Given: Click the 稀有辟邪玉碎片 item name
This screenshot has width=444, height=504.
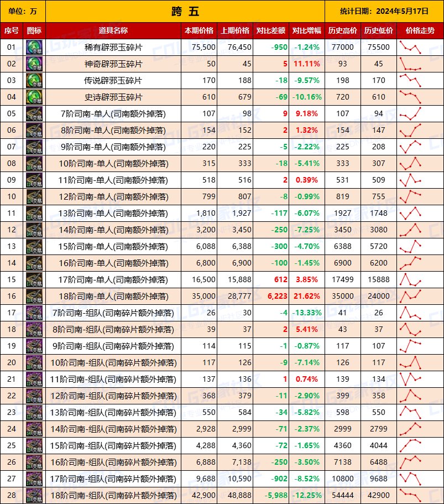Looking at the screenshot, I should pyautogui.click(x=113, y=47).
